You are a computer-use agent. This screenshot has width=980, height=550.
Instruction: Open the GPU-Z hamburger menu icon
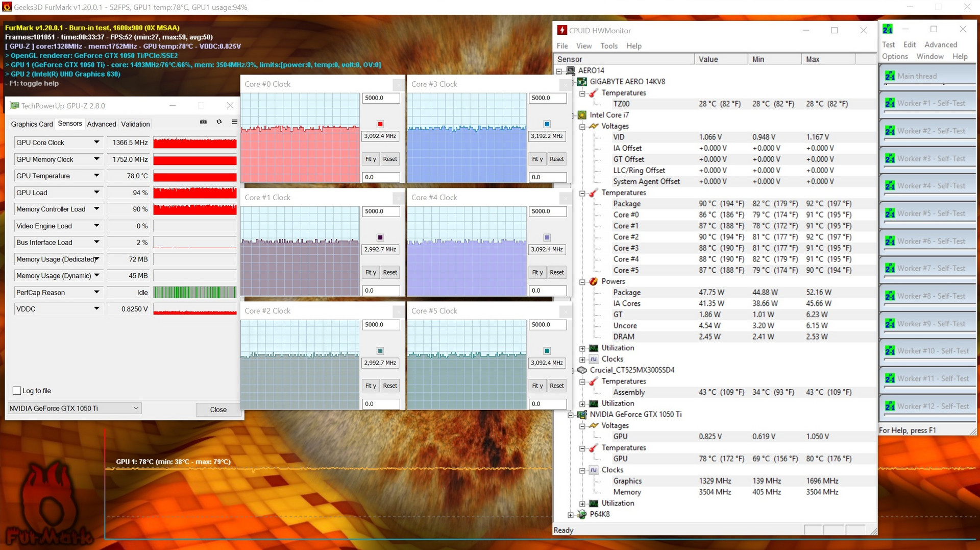[234, 122]
